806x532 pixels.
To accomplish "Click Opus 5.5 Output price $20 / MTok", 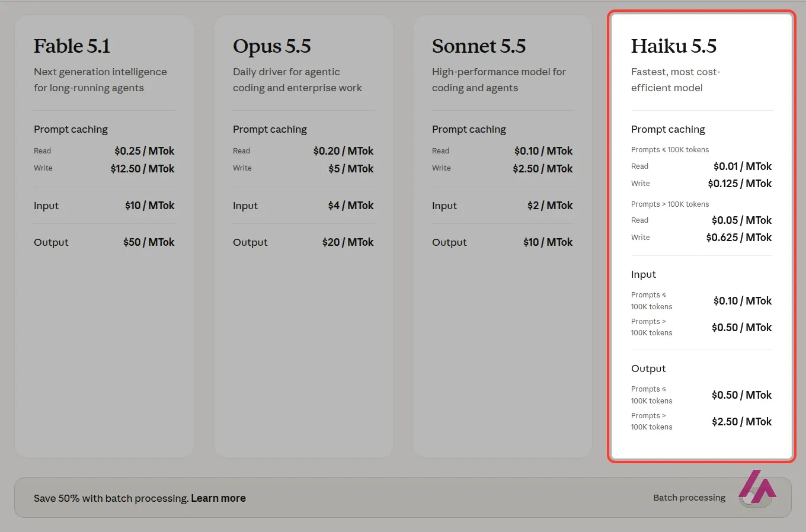I will [x=348, y=242].
